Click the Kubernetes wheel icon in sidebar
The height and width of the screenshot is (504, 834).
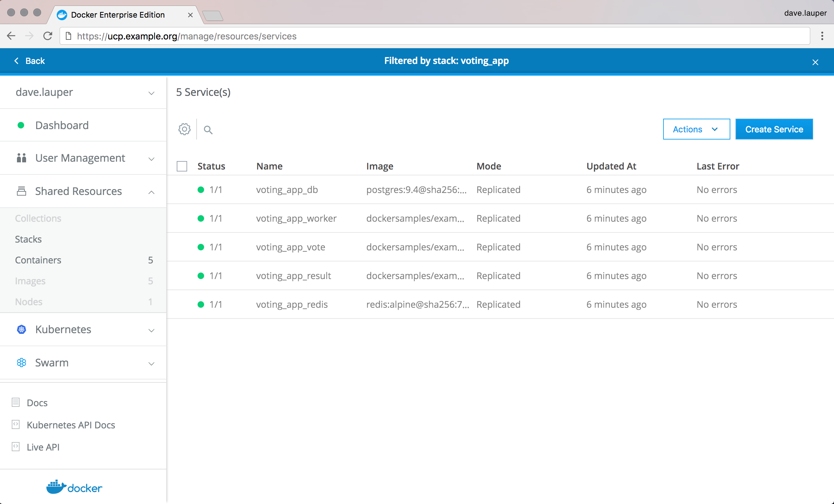coord(21,329)
